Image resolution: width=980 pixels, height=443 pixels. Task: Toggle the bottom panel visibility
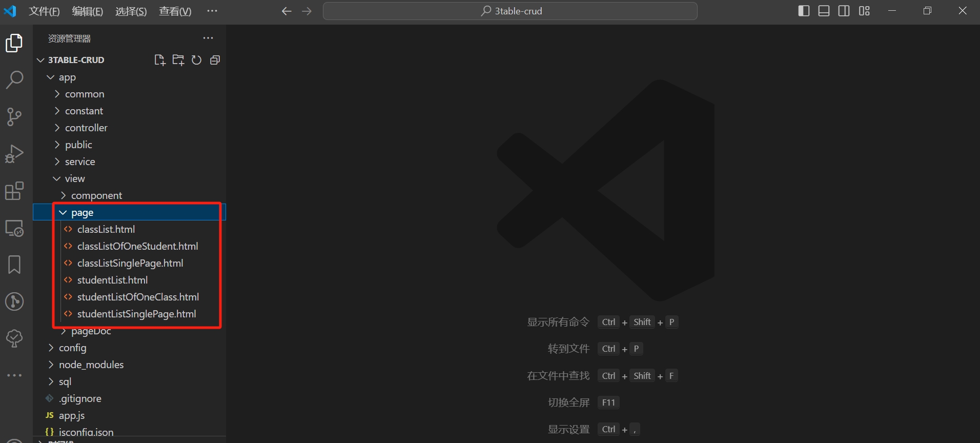[x=824, y=11]
